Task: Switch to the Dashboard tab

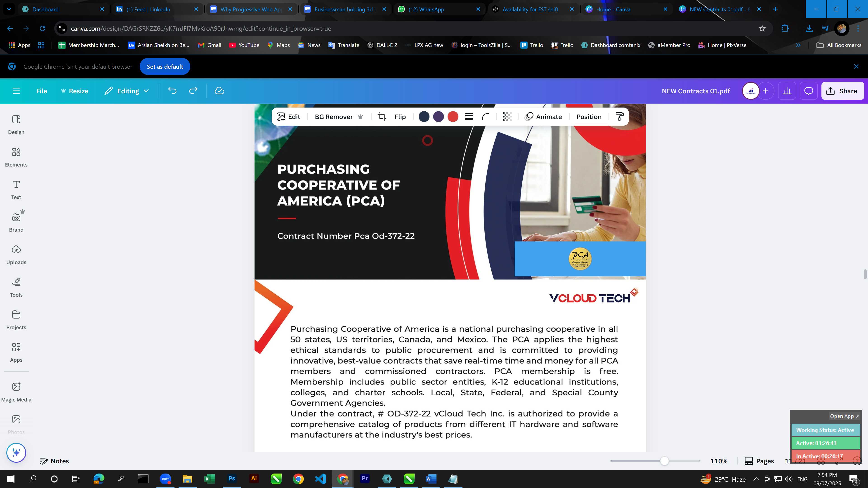Action: click(x=63, y=9)
